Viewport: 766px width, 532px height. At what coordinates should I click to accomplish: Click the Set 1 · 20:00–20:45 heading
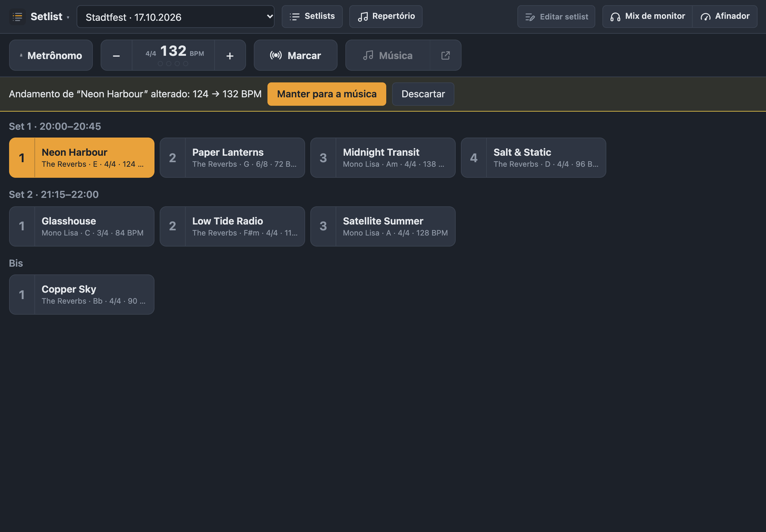(x=55, y=126)
